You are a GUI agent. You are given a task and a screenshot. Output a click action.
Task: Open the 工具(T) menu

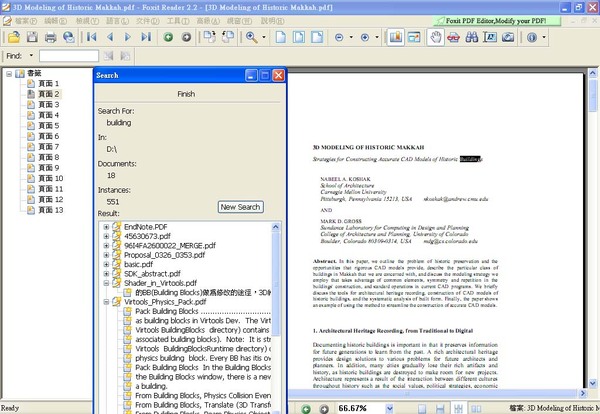pos(178,21)
